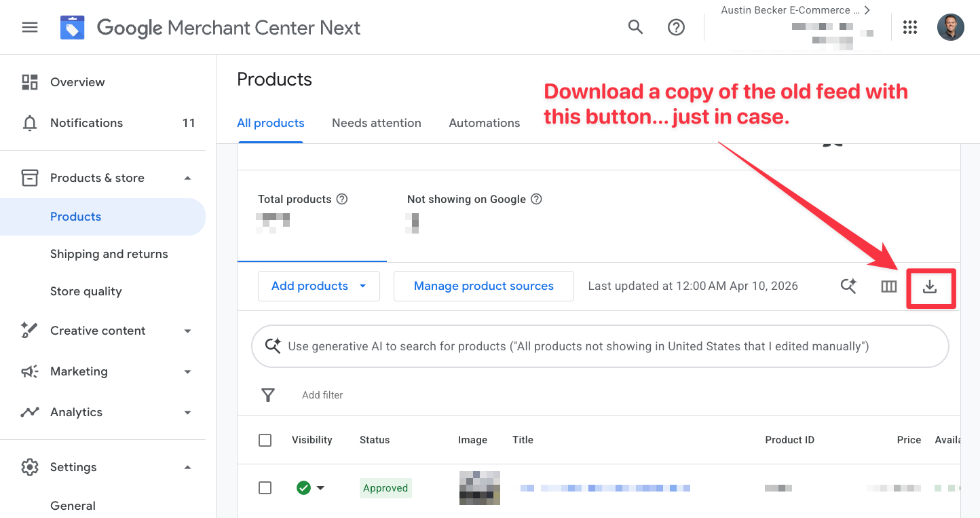Open the Austin Becker E-Commerce account switcher
Viewport: 980px width, 518px height.
click(795, 10)
